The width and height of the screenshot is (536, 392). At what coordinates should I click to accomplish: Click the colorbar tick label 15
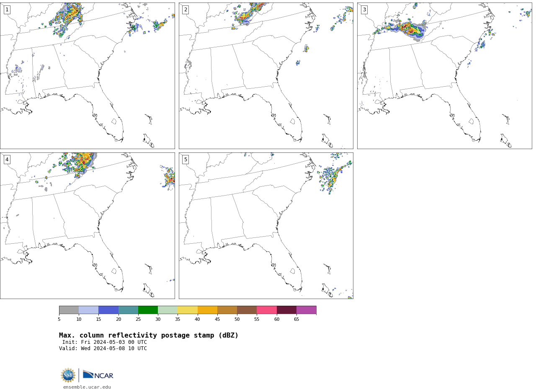click(x=99, y=320)
